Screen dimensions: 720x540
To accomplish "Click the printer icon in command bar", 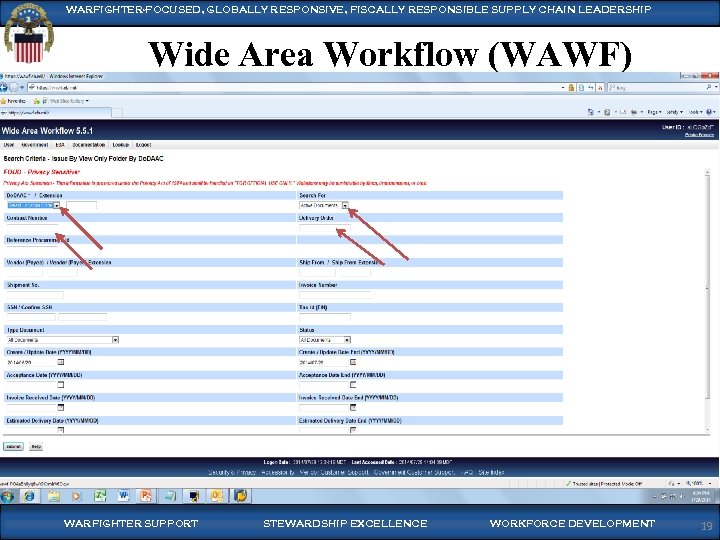I will point(634,112).
